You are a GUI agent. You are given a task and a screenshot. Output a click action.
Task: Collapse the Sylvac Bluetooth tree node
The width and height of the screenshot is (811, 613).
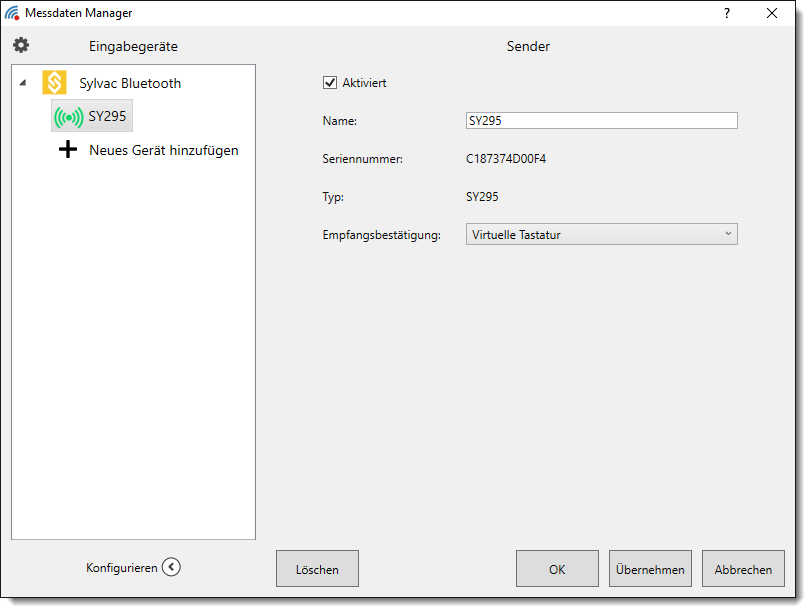(23, 83)
